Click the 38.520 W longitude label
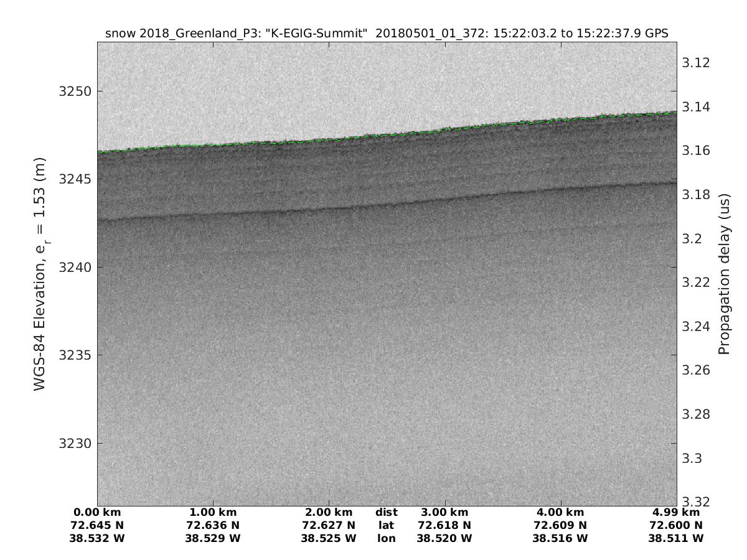The width and height of the screenshot is (747, 560). (x=444, y=538)
